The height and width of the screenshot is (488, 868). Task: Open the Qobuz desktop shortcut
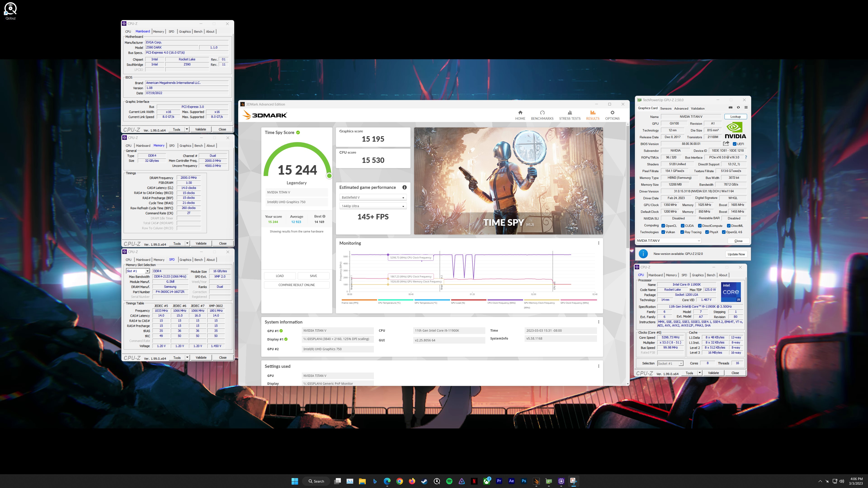pyautogui.click(x=10, y=11)
